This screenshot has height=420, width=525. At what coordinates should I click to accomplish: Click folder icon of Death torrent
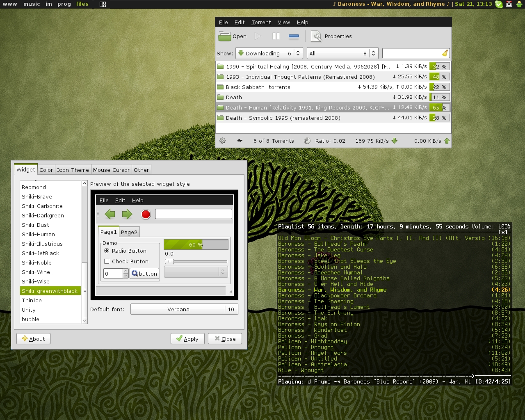220,97
